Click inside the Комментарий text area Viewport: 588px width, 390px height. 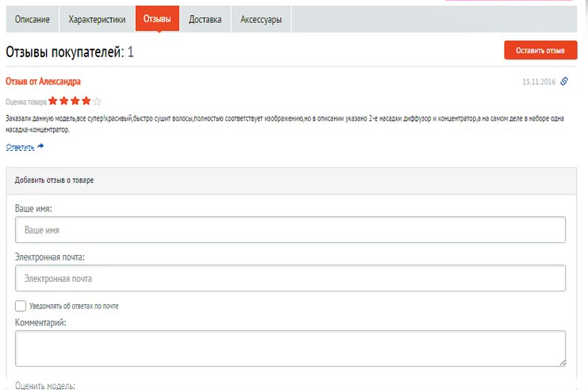coord(290,348)
